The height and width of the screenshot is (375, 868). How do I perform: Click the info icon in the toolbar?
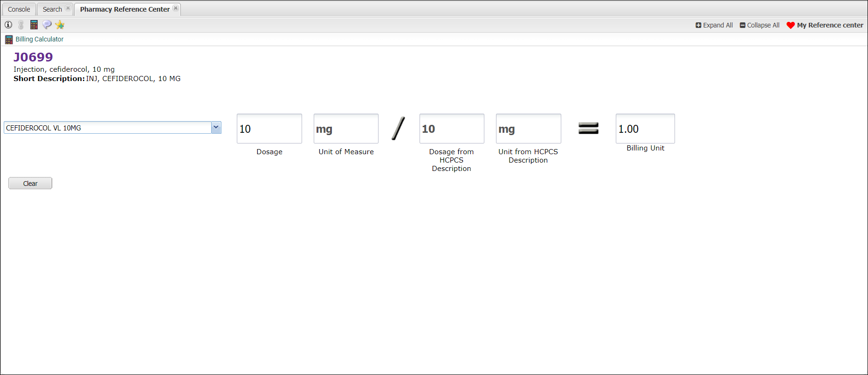8,25
